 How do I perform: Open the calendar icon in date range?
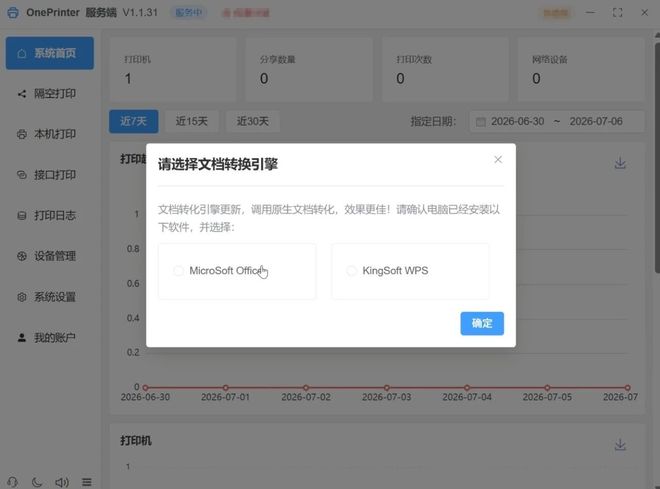tap(480, 122)
